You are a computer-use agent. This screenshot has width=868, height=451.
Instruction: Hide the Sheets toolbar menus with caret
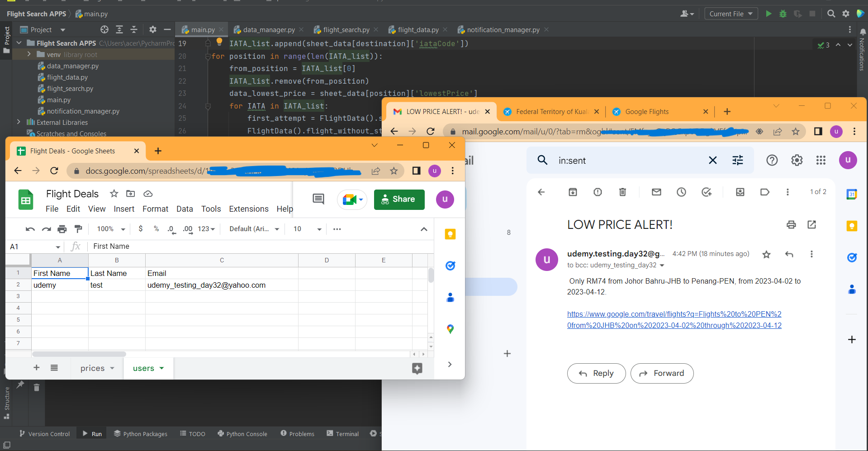tap(424, 229)
